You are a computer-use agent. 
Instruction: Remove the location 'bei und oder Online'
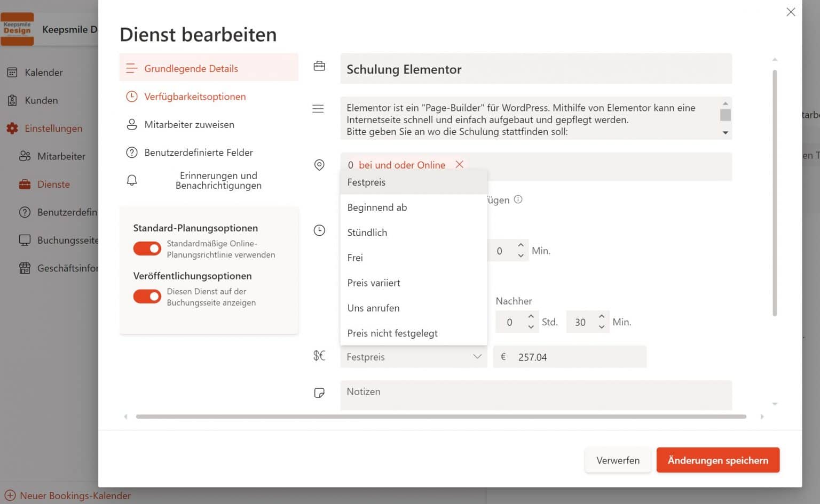point(459,164)
